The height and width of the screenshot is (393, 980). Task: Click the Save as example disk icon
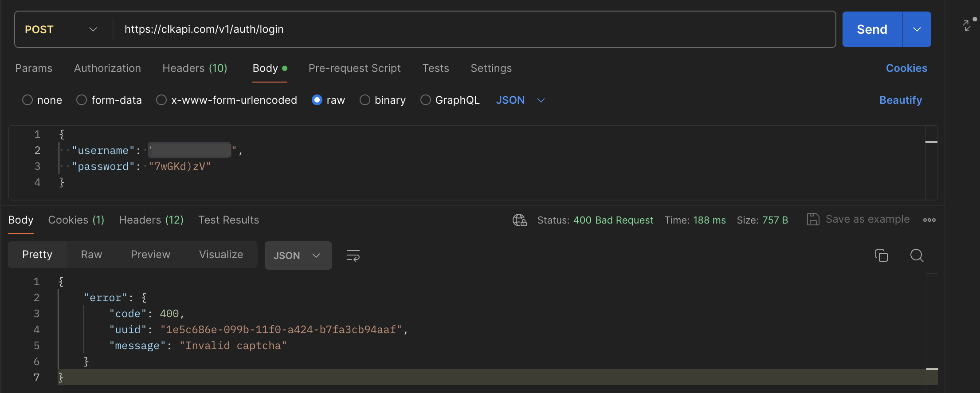813,219
